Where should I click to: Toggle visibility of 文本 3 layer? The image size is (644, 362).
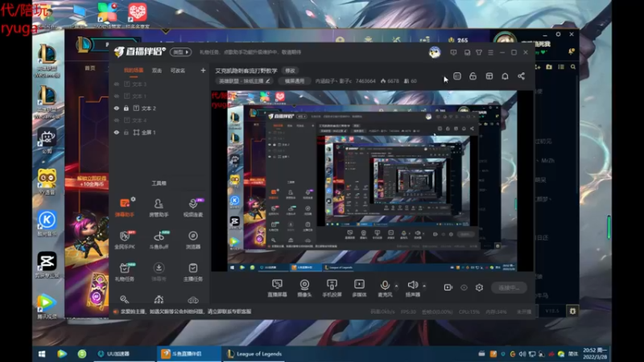coord(117,84)
